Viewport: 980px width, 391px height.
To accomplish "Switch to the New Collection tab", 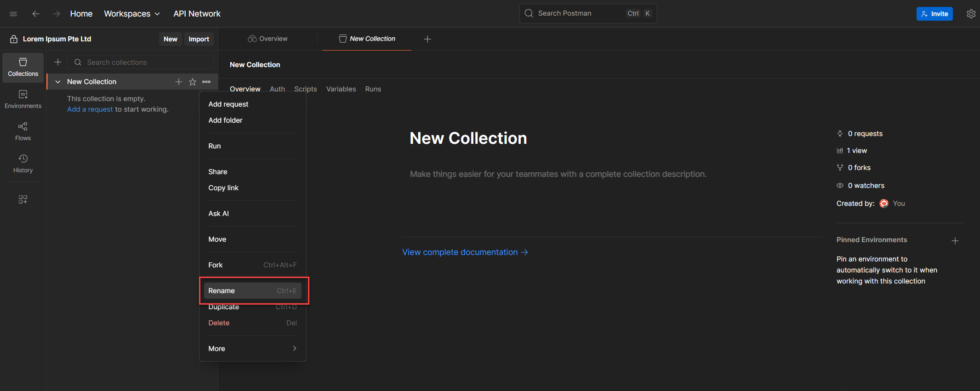I will (x=367, y=39).
